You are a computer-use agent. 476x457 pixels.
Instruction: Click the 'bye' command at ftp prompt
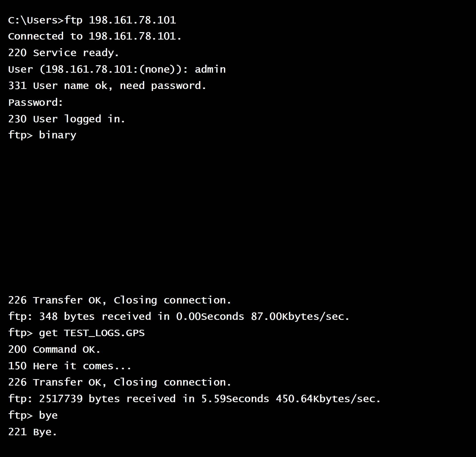pos(48,415)
